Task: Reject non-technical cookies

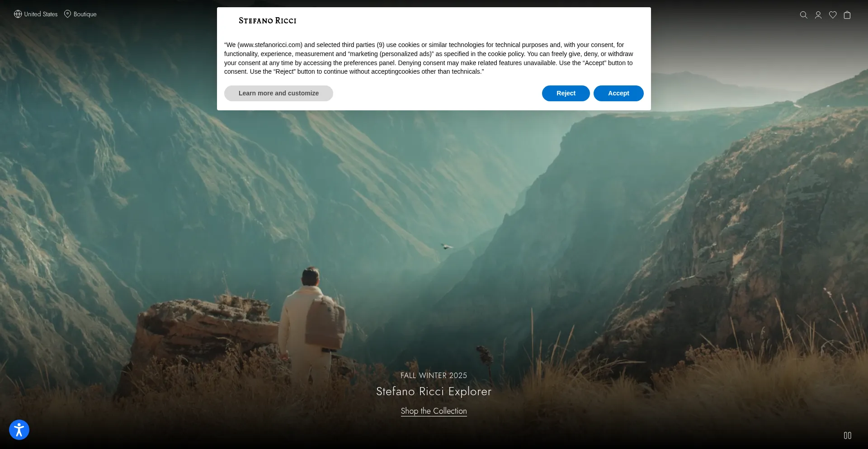Action: [566, 93]
